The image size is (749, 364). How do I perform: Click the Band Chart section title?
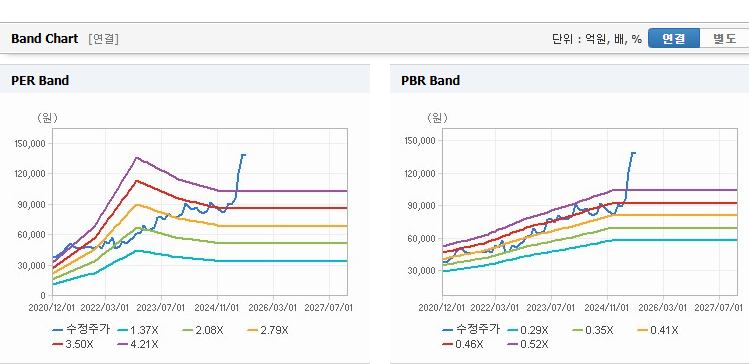44,39
